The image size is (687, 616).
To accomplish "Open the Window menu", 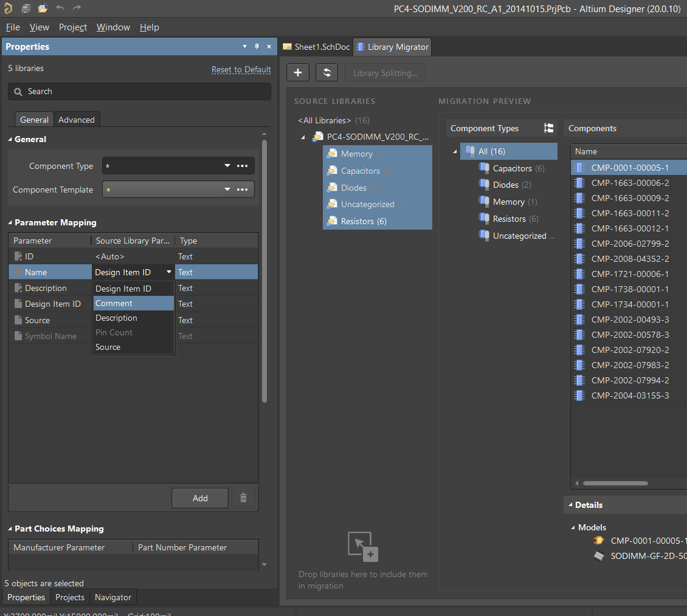I will (x=113, y=27).
